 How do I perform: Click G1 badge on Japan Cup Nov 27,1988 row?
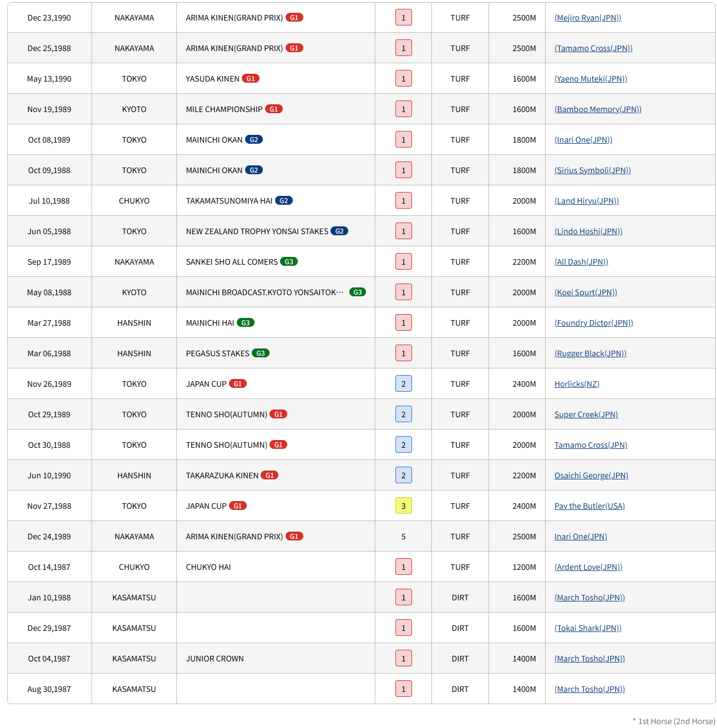(238, 506)
